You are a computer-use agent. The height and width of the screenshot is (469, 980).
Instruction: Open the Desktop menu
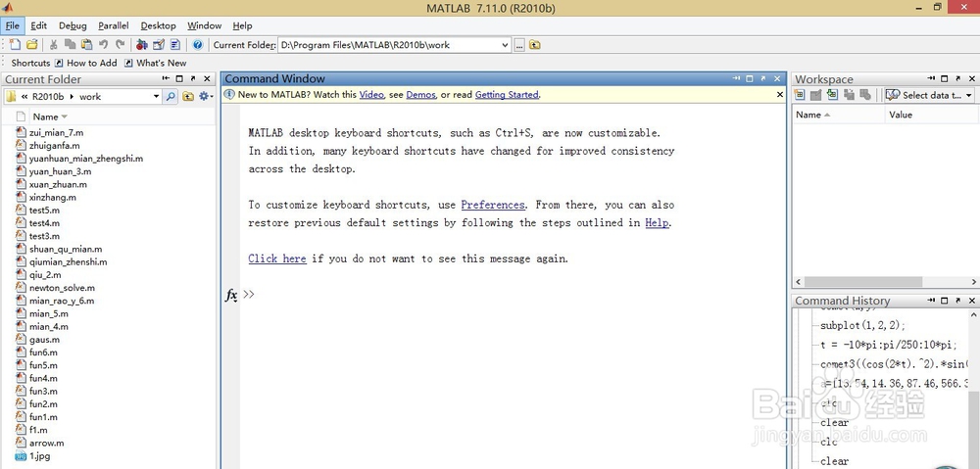[158, 25]
